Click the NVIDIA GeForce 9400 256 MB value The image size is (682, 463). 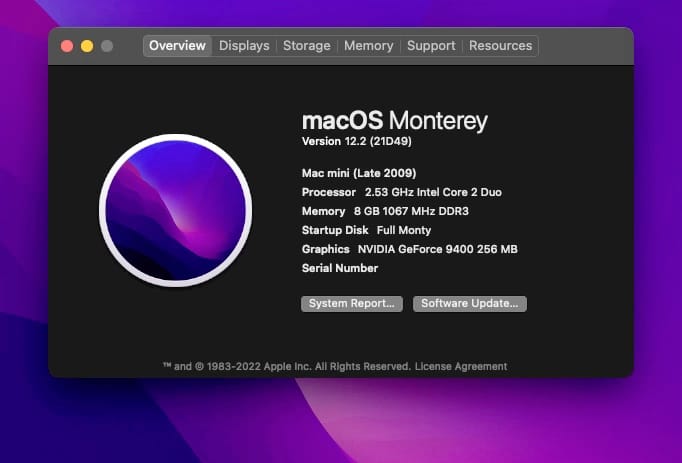tap(438, 249)
